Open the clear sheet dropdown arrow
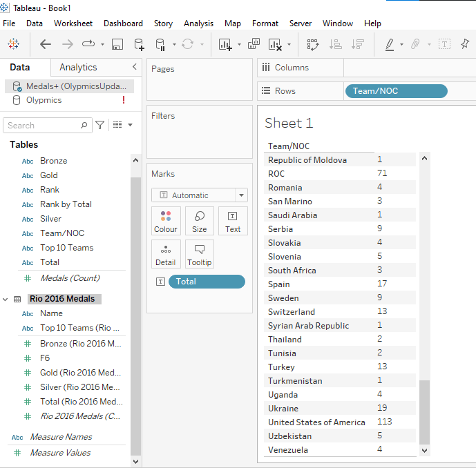 click(x=289, y=45)
